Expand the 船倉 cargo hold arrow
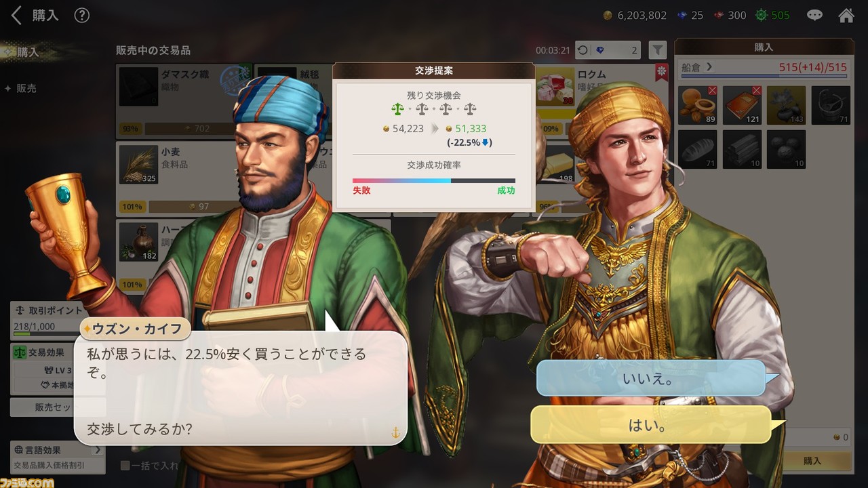Image resolution: width=868 pixels, height=488 pixels. pos(709,66)
